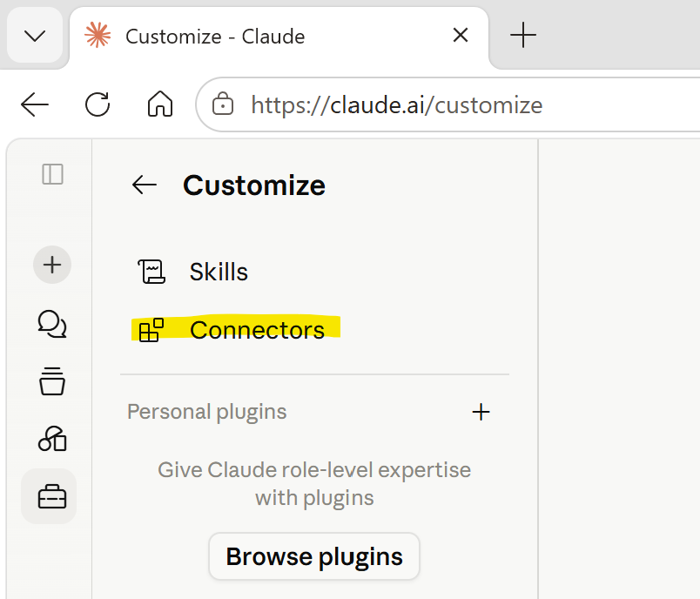
Task: Go back in browser history
Action: 34,104
